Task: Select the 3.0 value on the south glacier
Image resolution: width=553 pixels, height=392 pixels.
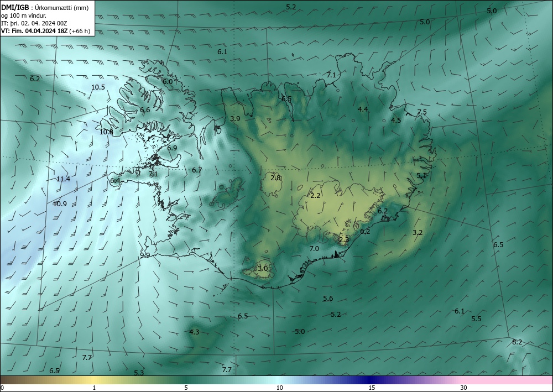Action: coord(263,269)
